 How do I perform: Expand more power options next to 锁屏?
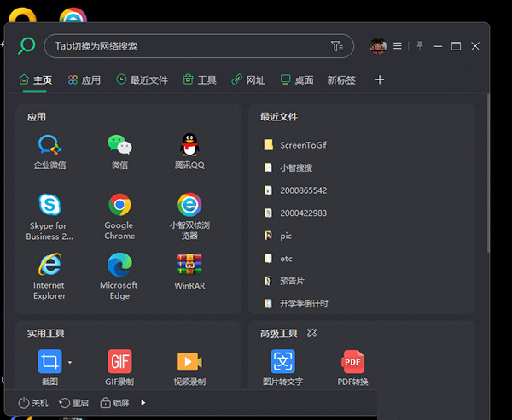click(143, 403)
